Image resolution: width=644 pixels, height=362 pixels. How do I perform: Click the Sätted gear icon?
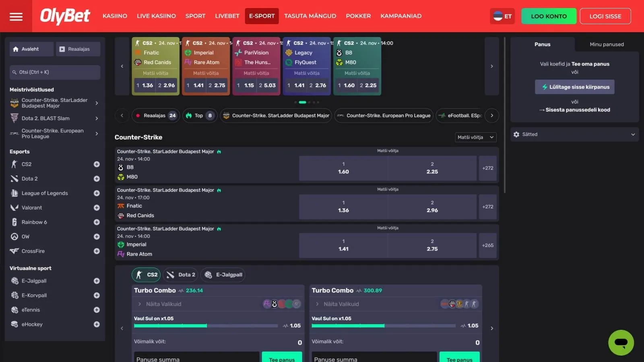pyautogui.click(x=516, y=134)
